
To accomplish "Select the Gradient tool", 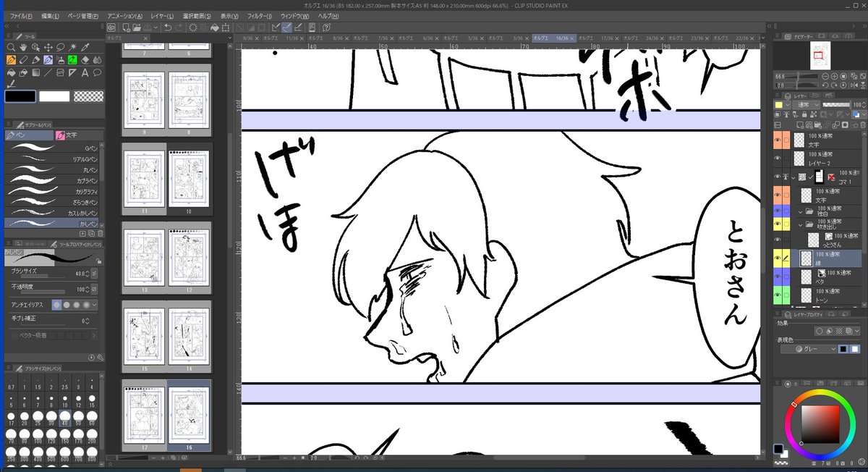I will pos(35,72).
